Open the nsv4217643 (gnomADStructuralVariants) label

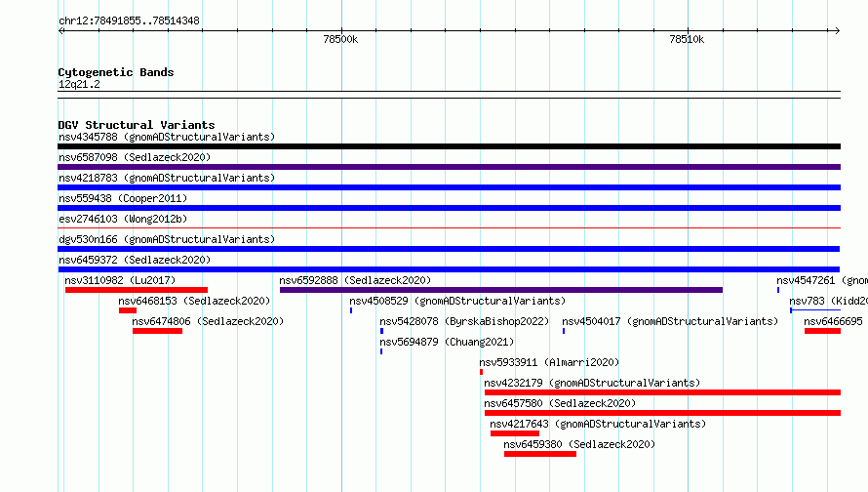pyautogui.click(x=598, y=424)
